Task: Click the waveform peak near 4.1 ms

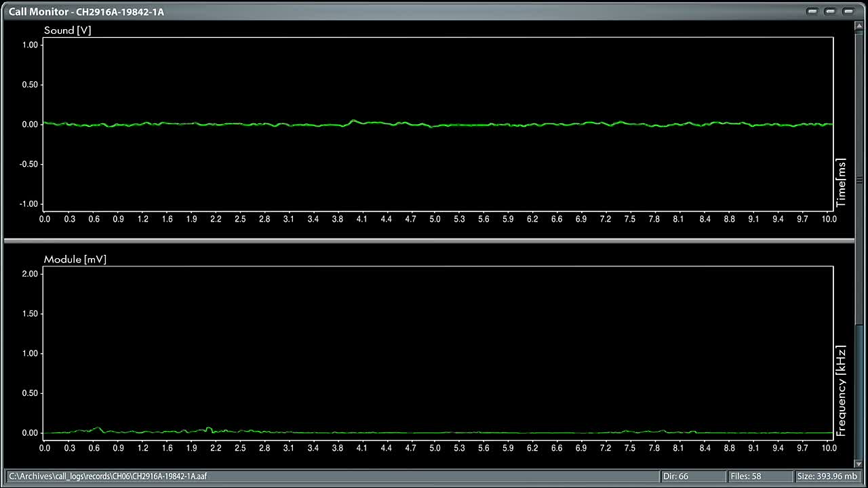Action: [353, 121]
